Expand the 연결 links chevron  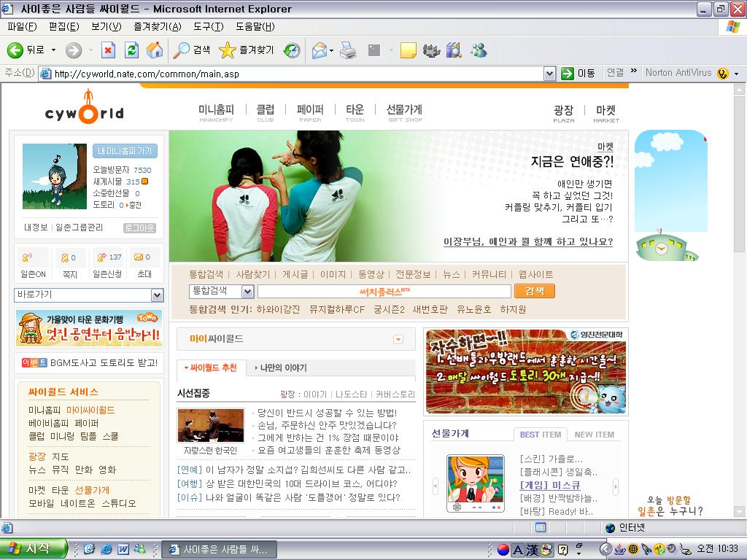634,71
